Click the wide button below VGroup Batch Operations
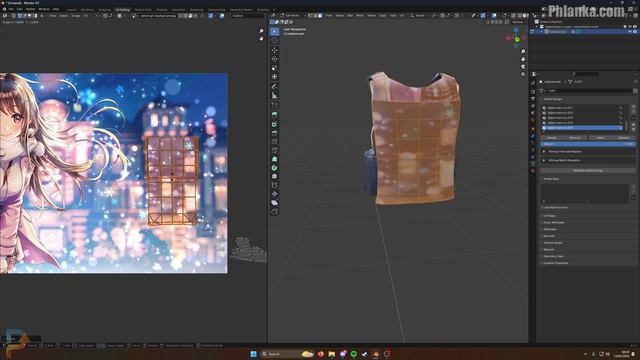Image resolution: width=640 pixels, height=360 pixels. tap(588, 170)
